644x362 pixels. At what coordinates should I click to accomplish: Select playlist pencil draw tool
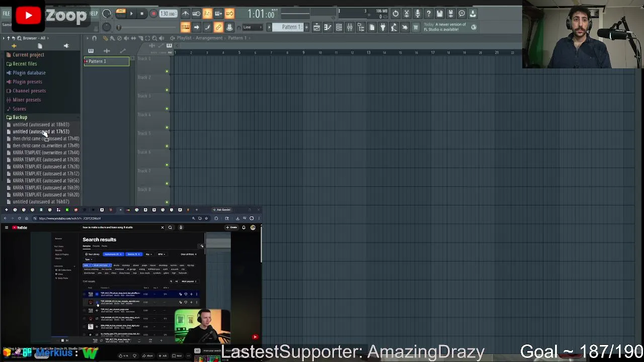tap(105, 38)
